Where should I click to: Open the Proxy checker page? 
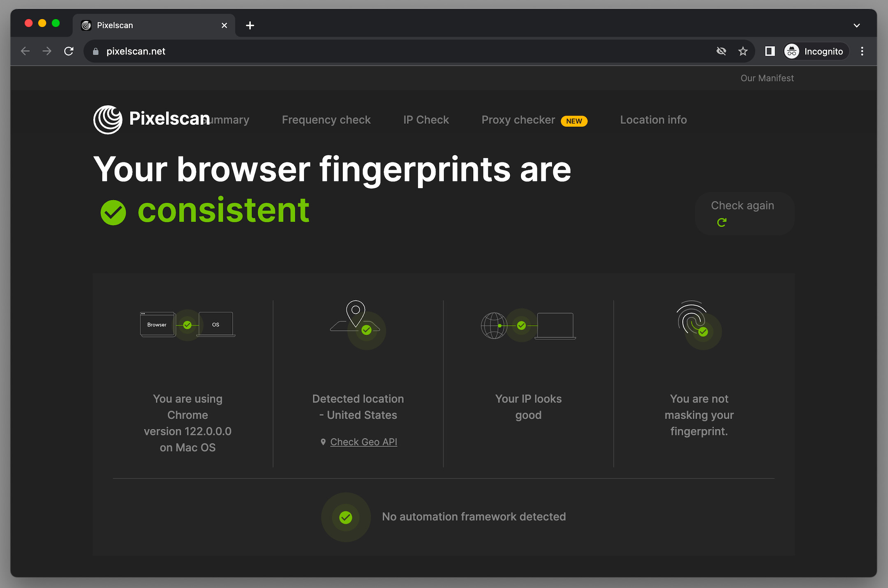[518, 120]
